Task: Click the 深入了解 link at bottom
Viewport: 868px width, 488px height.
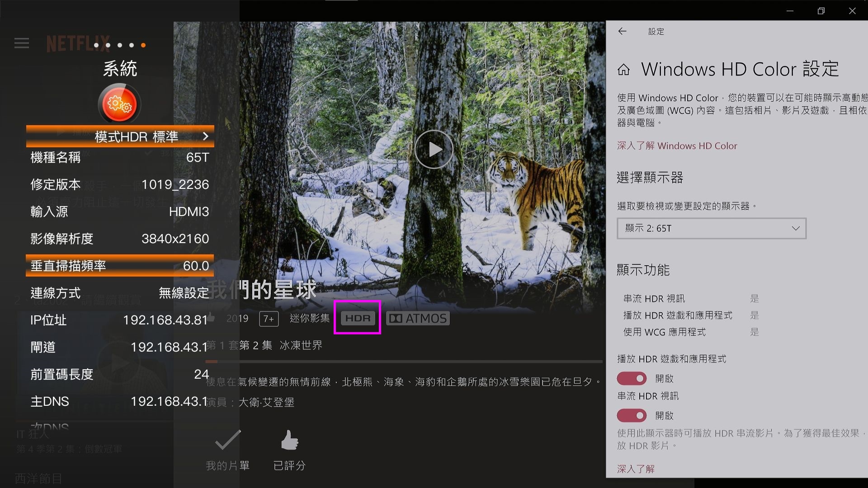Action: (x=636, y=469)
